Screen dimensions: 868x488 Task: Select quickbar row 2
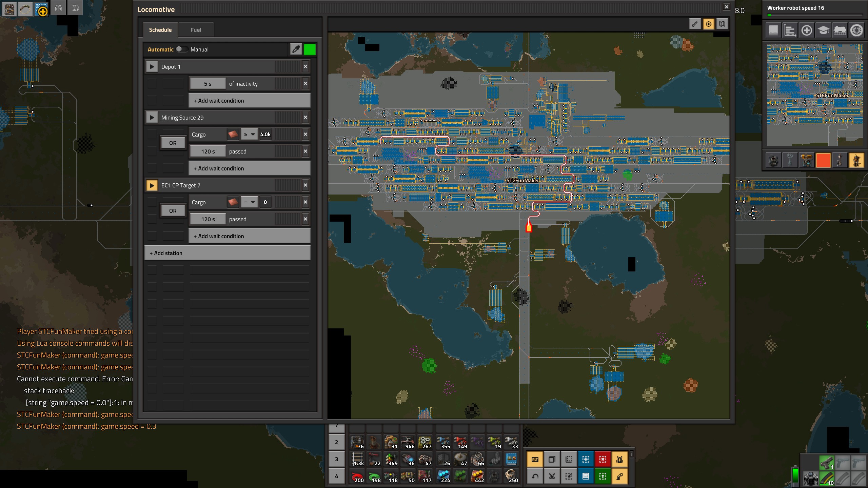click(336, 442)
